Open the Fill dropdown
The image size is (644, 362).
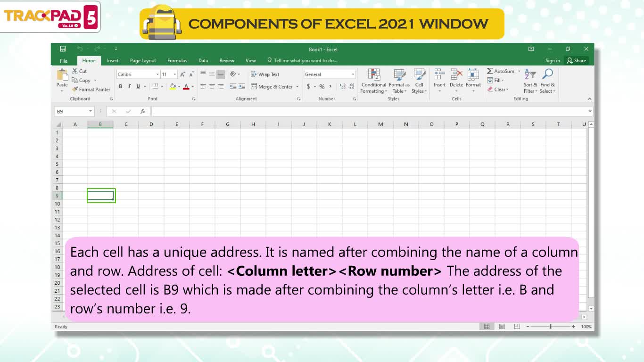pos(495,80)
